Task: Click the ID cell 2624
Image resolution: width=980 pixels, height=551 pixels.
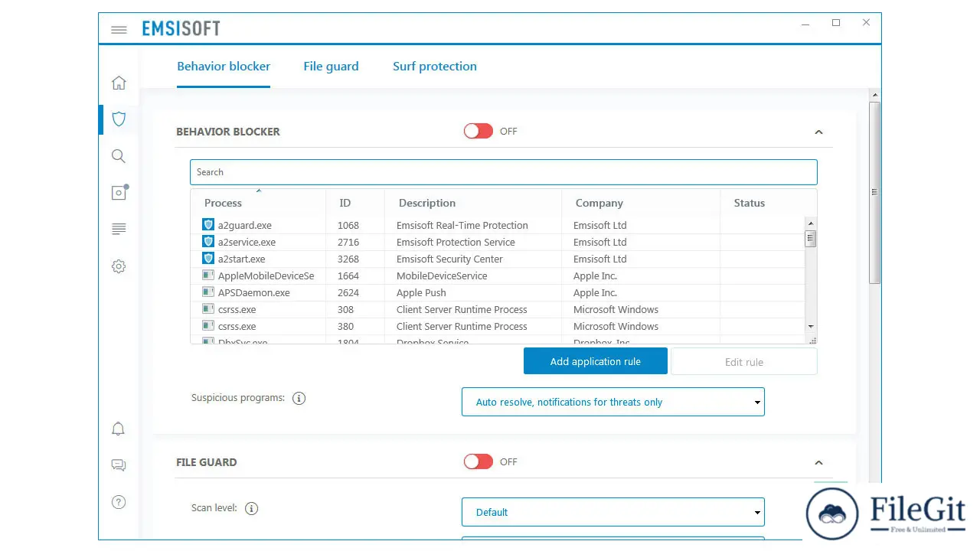Action: (x=348, y=292)
